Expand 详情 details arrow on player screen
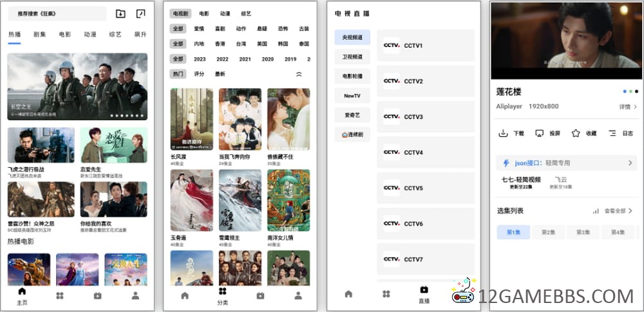This screenshot has height=312, width=644. [629, 107]
